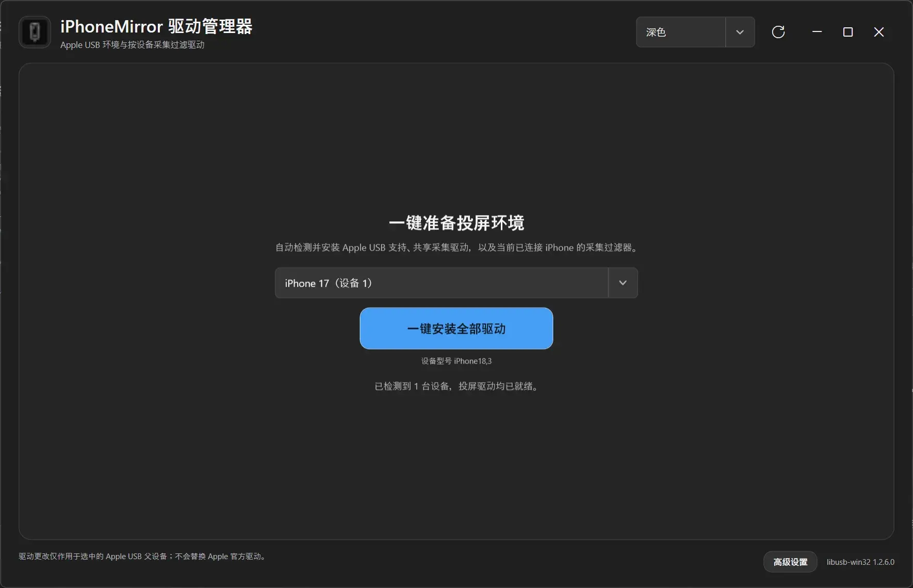Click the Apple USB 环境与按设备采集过滤驱动 subtitle
This screenshot has height=588, width=913.
point(132,45)
